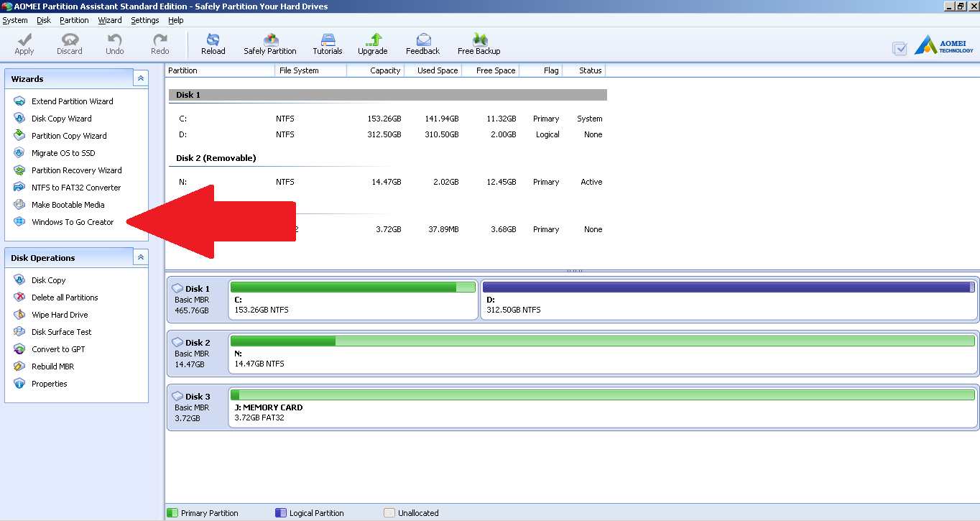The image size is (980, 521).
Task: Collapse the Wizards panel
Action: click(141, 78)
